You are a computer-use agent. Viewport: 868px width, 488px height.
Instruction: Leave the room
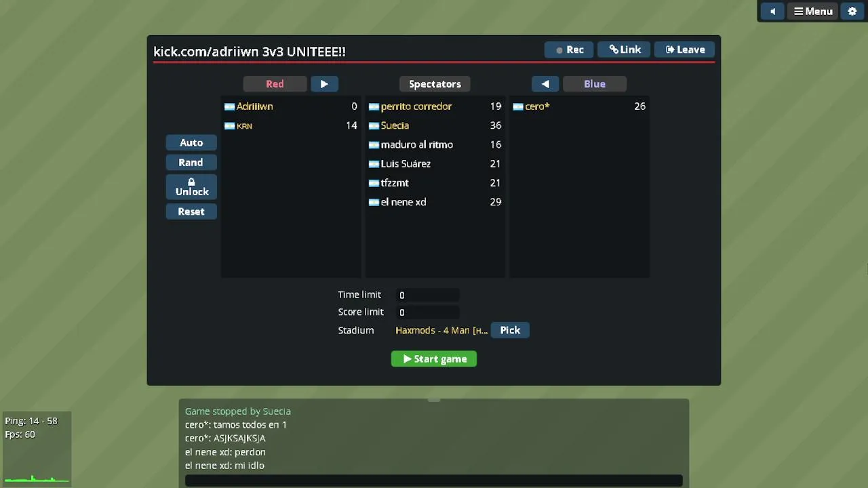[x=685, y=49]
